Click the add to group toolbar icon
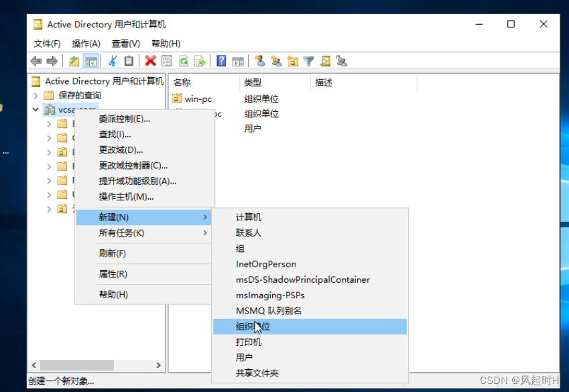The width and height of the screenshot is (569, 392). 342,61
